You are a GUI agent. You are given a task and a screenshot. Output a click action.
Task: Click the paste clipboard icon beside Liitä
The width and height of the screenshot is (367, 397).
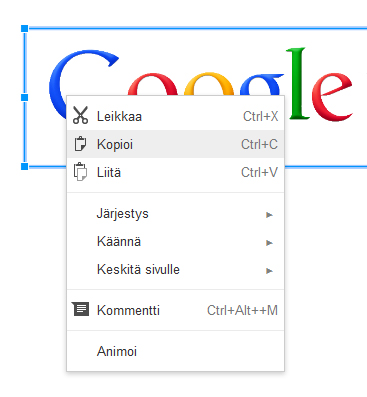click(x=80, y=172)
